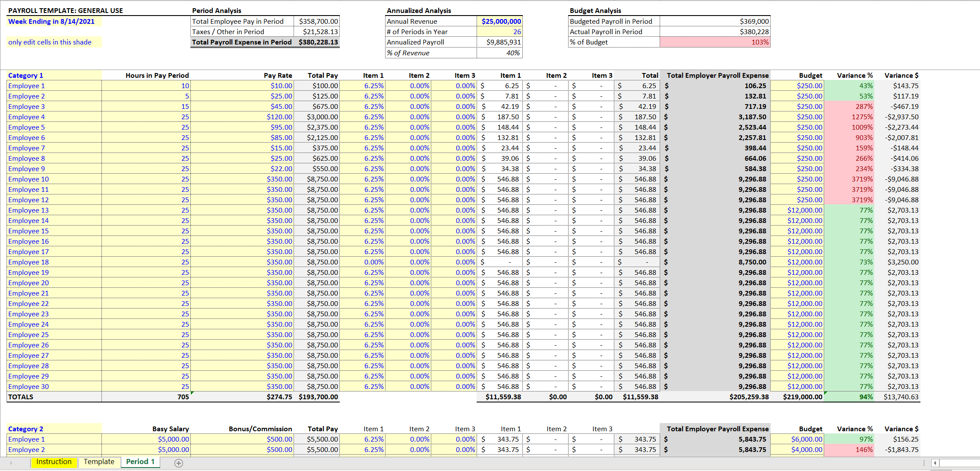Click the horizontal scrollbar left arrow
Viewport: 980px width, 471px height.
tap(935, 463)
